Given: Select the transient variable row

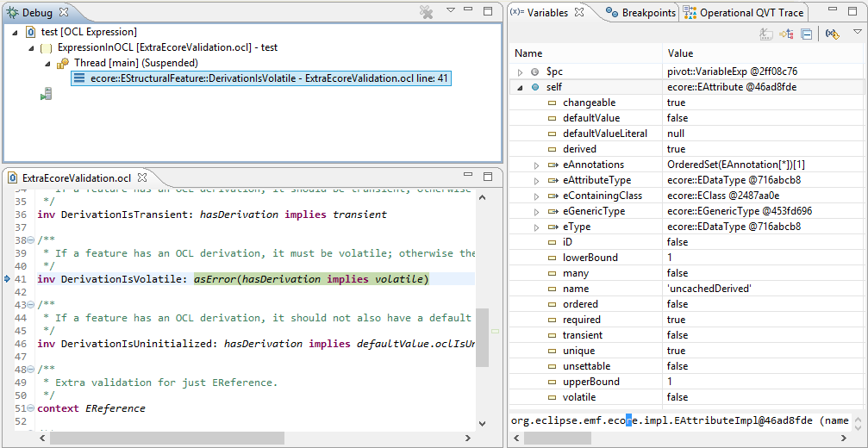Looking at the screenshot, I should click(x=686, y=335).
